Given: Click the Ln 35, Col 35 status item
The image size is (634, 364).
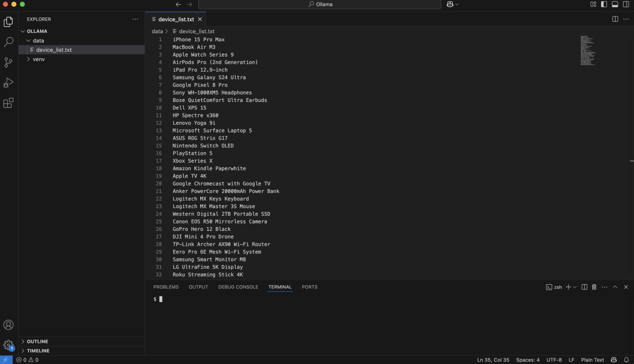Looking at the screenshot, I should pyautogui.click(x=493, y=360).
